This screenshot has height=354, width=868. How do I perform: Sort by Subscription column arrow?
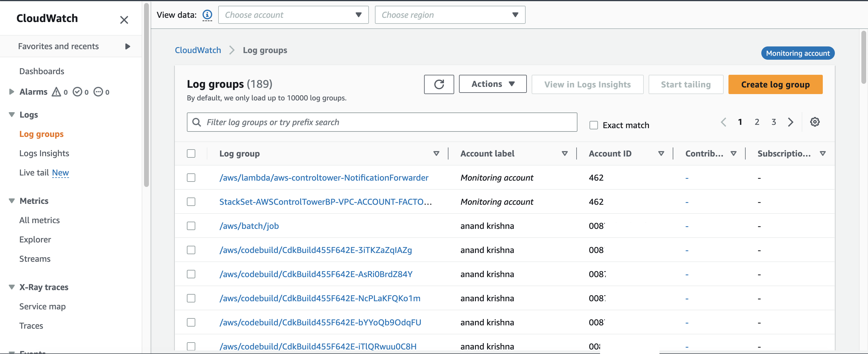(822, 153)
